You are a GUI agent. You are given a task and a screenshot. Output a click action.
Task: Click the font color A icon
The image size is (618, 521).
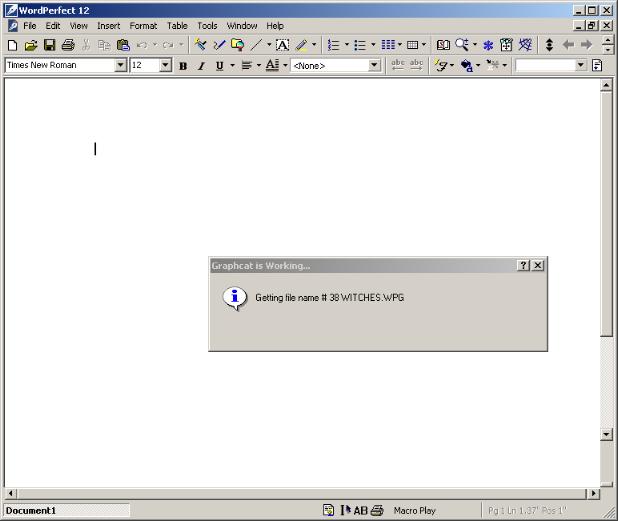click(x=272, y=65)
